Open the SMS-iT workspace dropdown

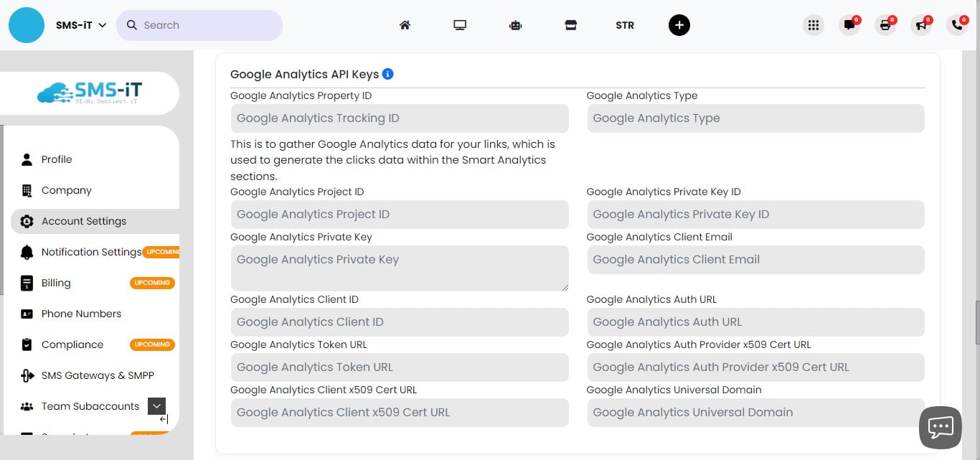click(79, 24)
